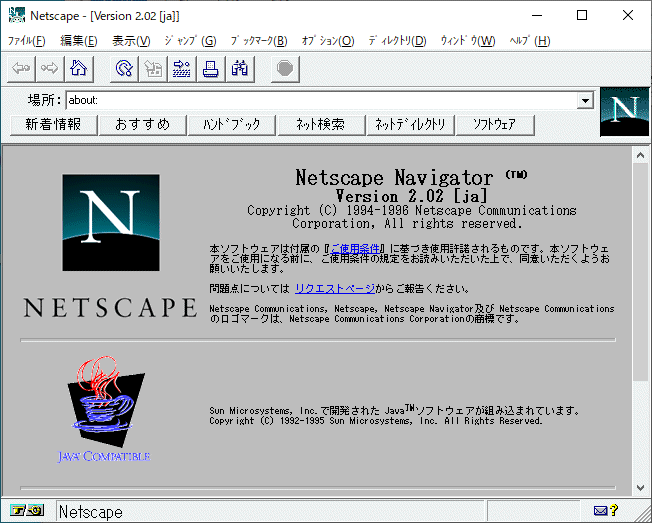Click the おすすめ directory button
The image size is (652, 523).
[x=143, y=125]
